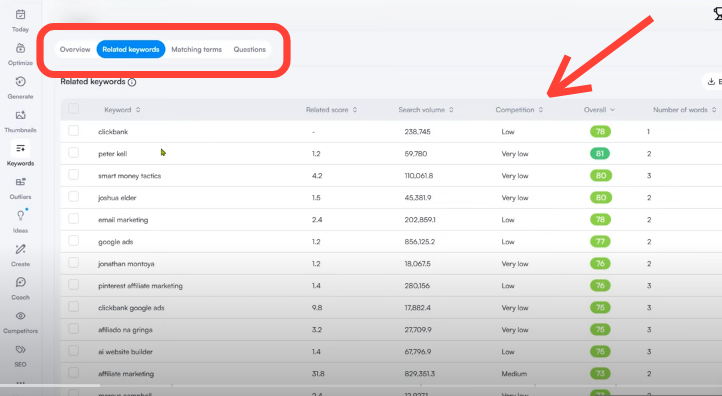Viewport: 722px width, 396px height.
Task: Click the video progress bar at bottom
Action: click(361, 385)
